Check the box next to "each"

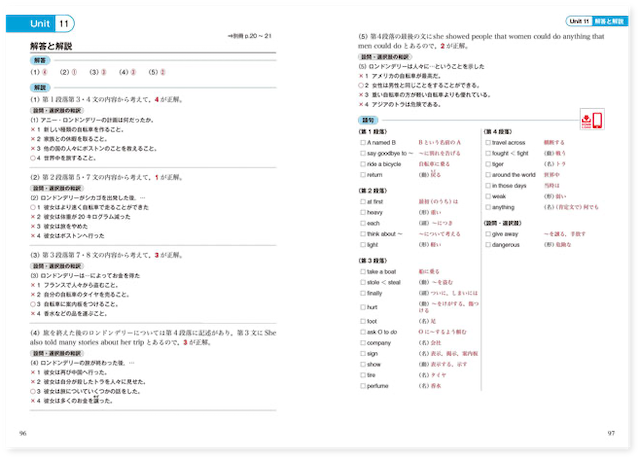362,223
